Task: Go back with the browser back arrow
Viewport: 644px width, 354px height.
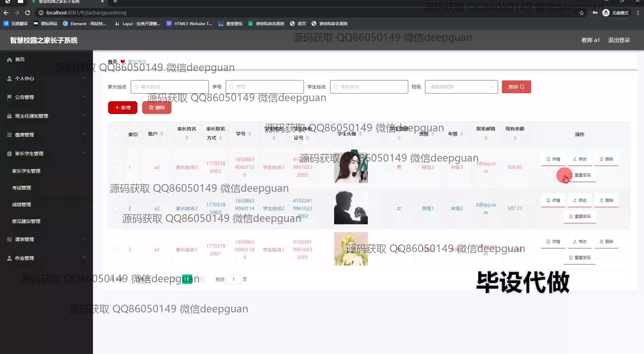Action: [x=6, y=13]
